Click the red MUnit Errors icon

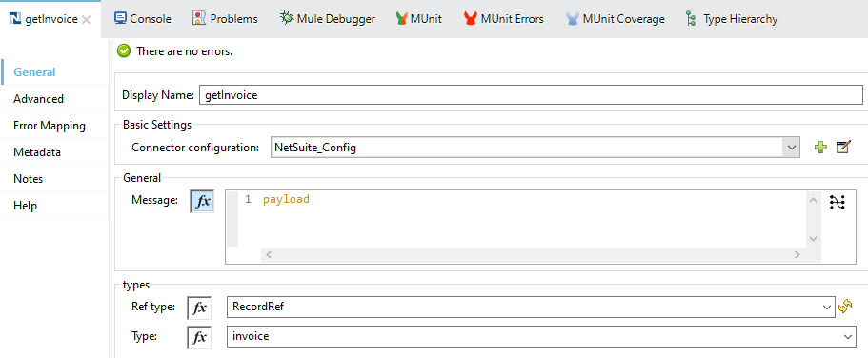471,19
